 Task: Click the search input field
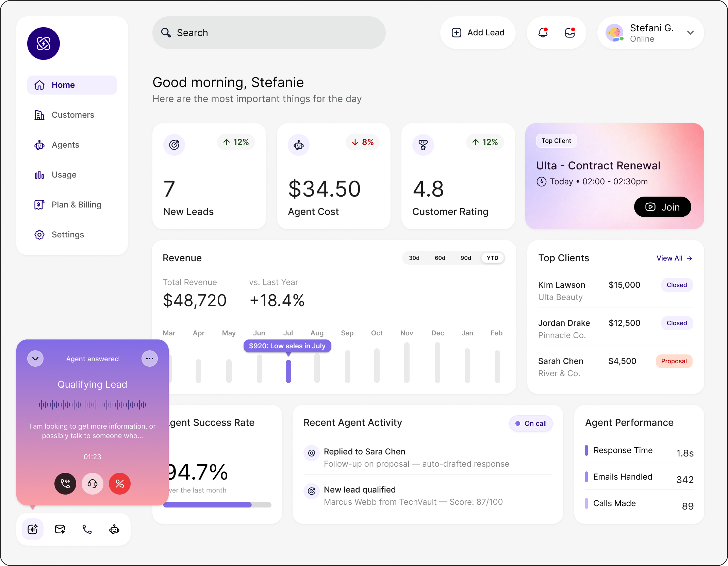tap(269, 33)
